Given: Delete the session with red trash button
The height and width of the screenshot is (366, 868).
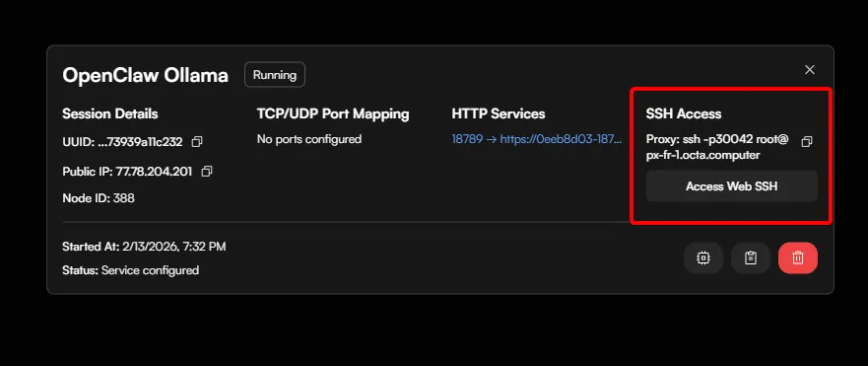Looking at the screenshot, I should [x=798, y=257].
